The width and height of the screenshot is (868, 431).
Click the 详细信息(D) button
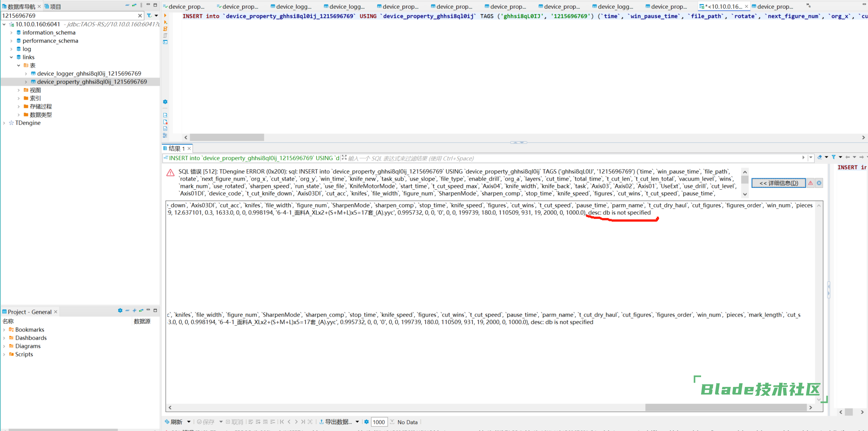click(778, 183)
